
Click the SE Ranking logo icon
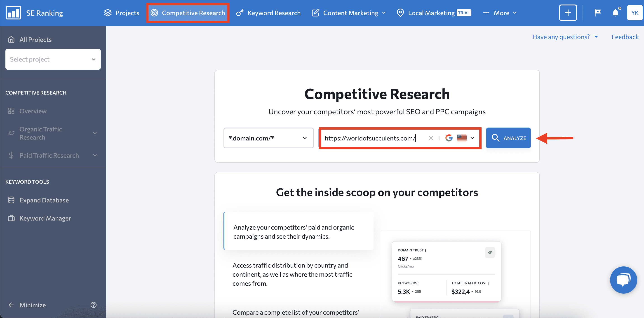(x=14, y=13)
